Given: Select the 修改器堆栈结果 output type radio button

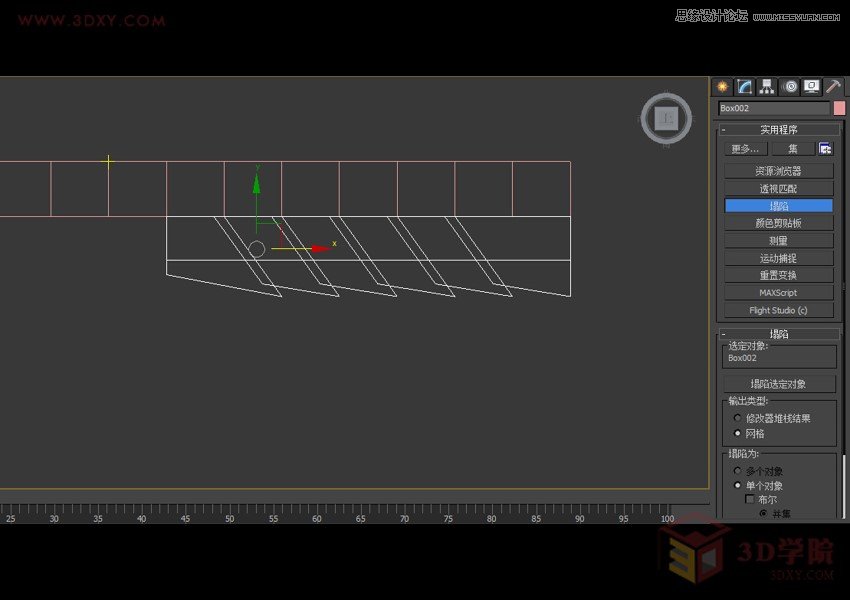Looking at the screenshot, I should (737, 417).
